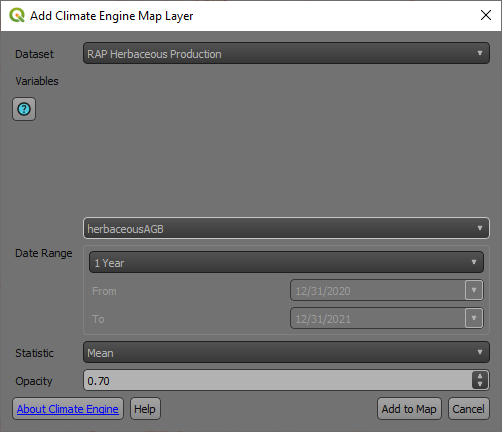Click the Cancel button
This screenshot has width=502, height=432.
468,409
